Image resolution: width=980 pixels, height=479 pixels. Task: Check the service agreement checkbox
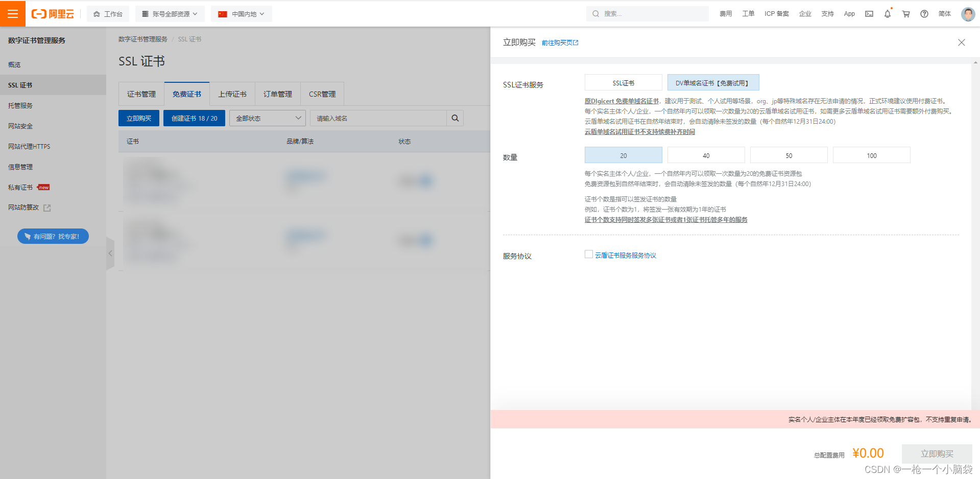589,254
